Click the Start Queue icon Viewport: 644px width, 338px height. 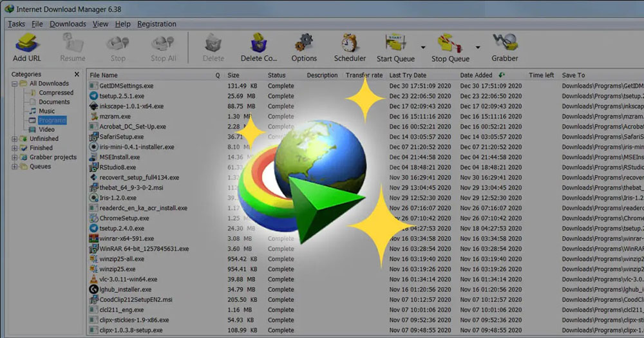tap(395, 43)
